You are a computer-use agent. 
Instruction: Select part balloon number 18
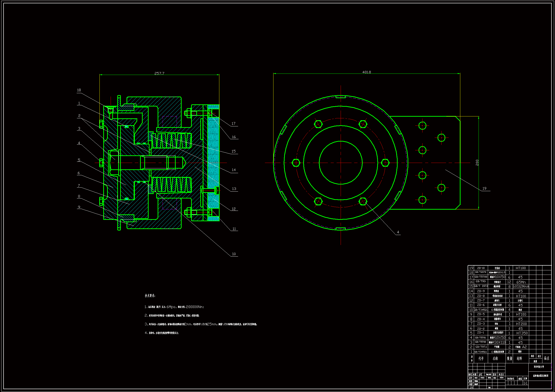click(79, 90)
